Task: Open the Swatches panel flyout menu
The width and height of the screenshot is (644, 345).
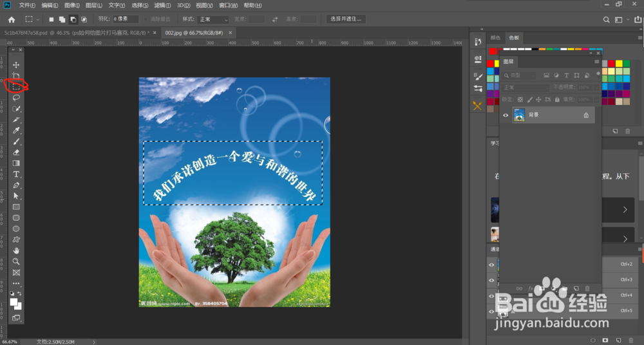Action: [x=640, y=38]
